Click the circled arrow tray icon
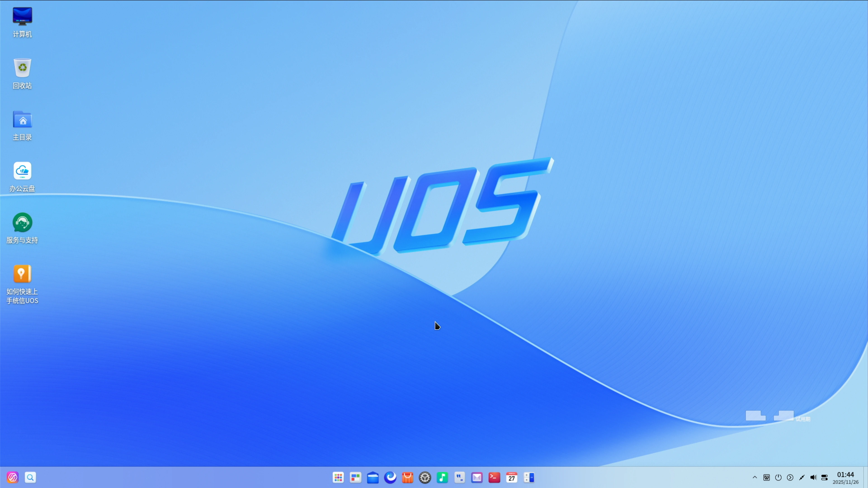The height and width of the screenshot is (488, 868). click(790, 477)
